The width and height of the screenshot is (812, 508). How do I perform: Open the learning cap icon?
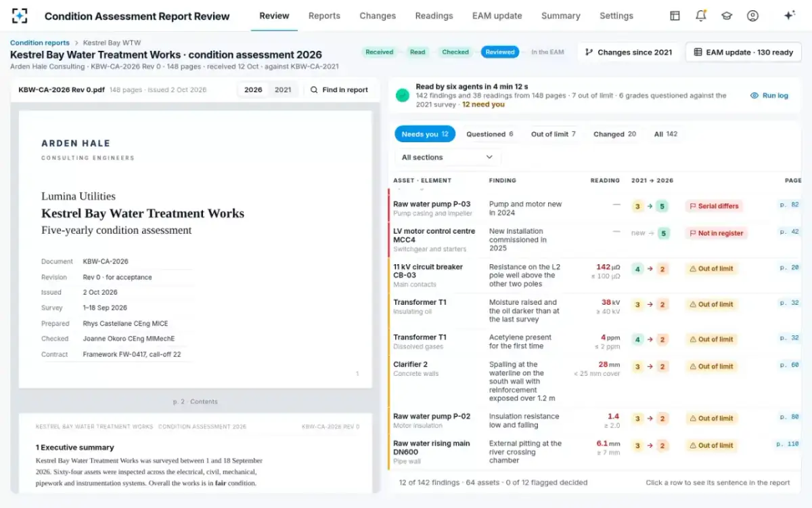(727, 16)
